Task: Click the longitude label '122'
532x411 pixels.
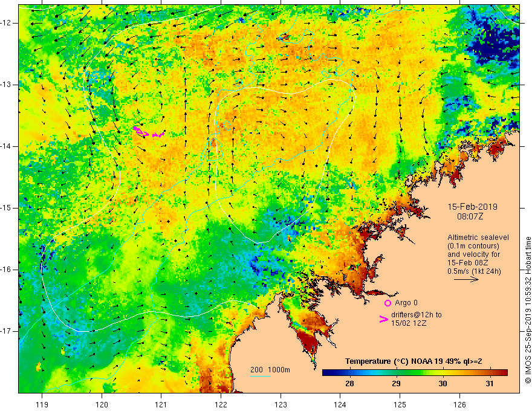Action: click(x=221, y=404)
